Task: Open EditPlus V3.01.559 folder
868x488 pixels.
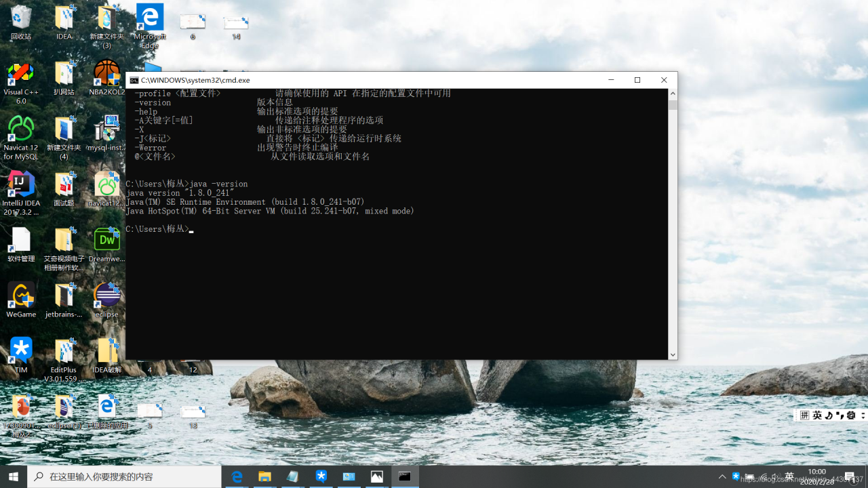Action: pyautogui.click(x=64, y=361)
